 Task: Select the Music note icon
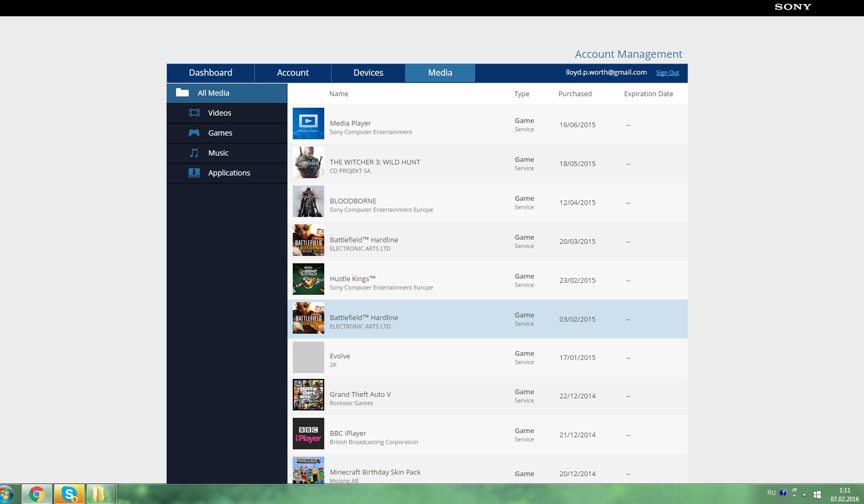194,153
